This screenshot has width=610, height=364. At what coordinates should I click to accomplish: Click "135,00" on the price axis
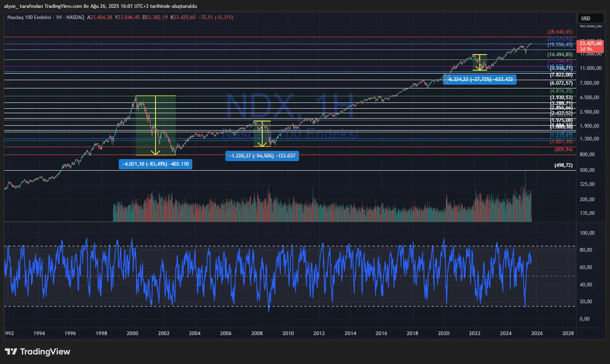click(x=587, y=214)
